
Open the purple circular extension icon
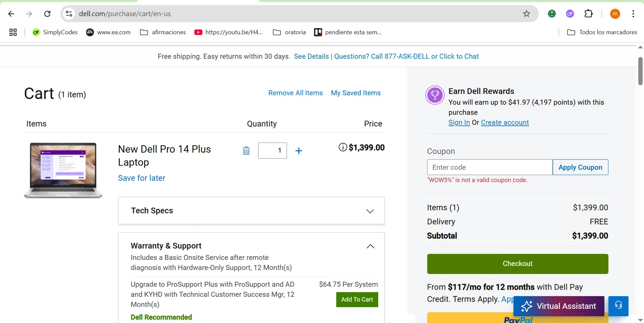click(570, 14)
